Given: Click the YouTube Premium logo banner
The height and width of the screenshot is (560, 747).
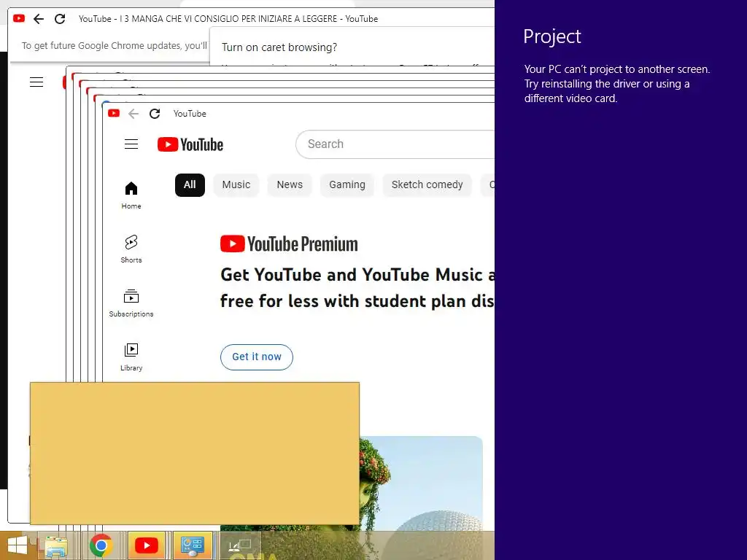Looking at the screenshot, I should (289, 244).
